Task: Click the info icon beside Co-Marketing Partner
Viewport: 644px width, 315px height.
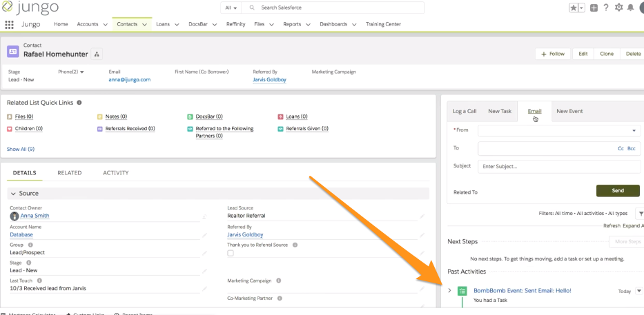Action: (x=280, y=298)
